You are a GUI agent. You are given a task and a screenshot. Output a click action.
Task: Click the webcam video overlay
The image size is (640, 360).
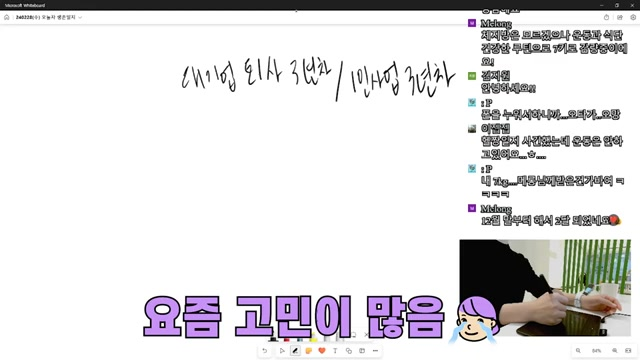click(545, 288)
